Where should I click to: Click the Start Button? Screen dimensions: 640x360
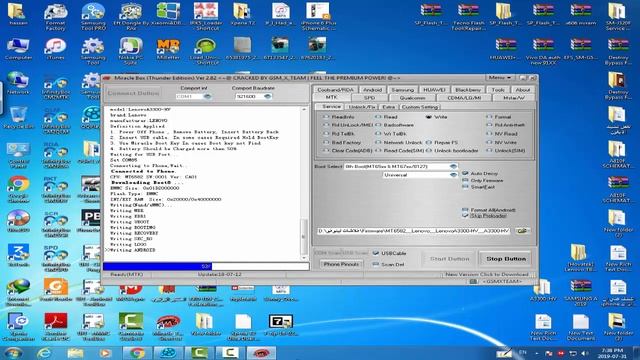pos(449,259)
